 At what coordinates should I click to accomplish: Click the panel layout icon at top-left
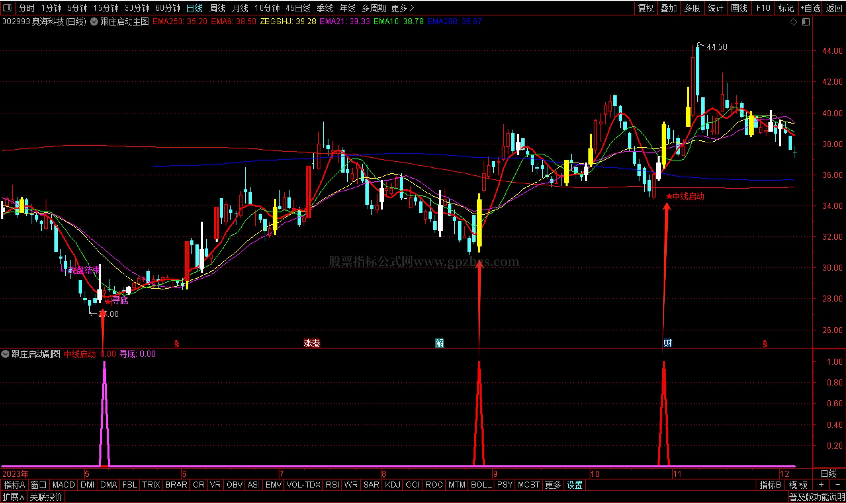7,7
